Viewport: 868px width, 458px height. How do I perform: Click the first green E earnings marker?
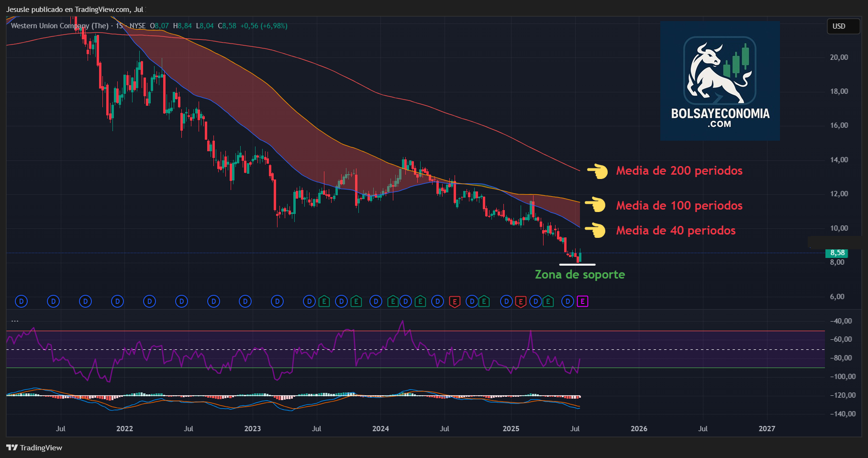(324, 302)
